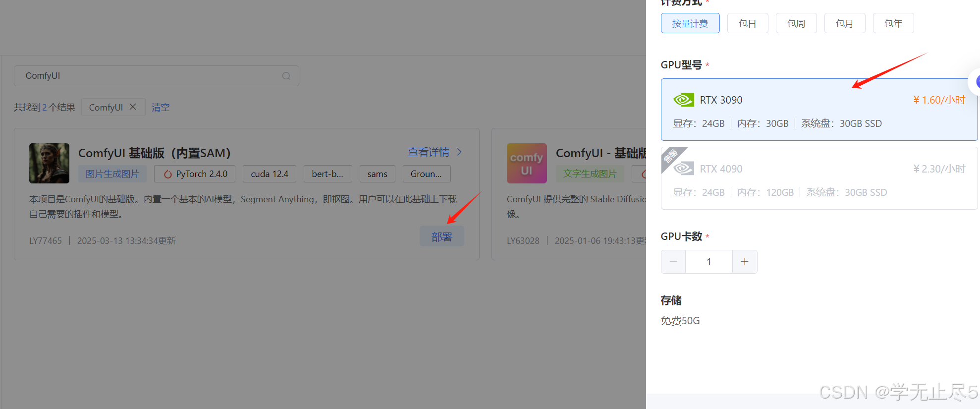
Task: Select the bert-b... tag
Action: (x=327, y=174)
